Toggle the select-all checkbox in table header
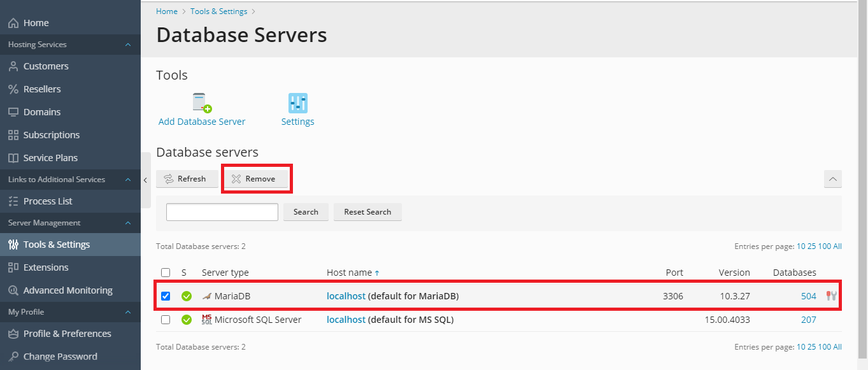 (x=166, y=273)
